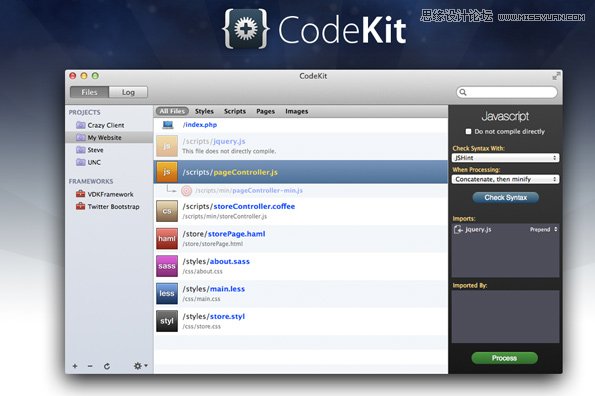Image resolution: width=595 pixels, height=396 pixels.
Task: Click the /css/about.css output path
Action: click(203, 272)
